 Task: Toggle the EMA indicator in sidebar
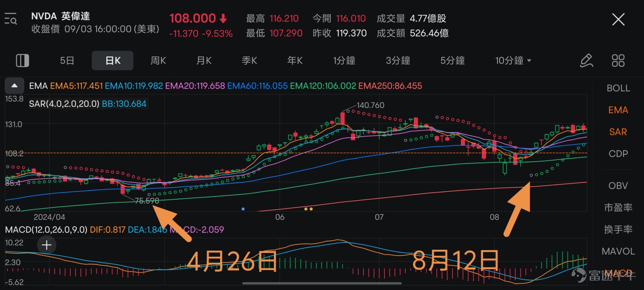coord(618,110)
